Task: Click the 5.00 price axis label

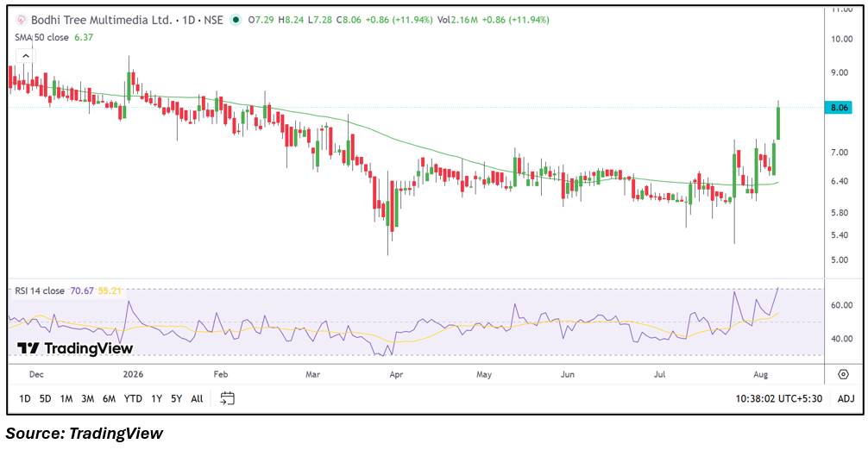Action: click(x=840, y=259)
